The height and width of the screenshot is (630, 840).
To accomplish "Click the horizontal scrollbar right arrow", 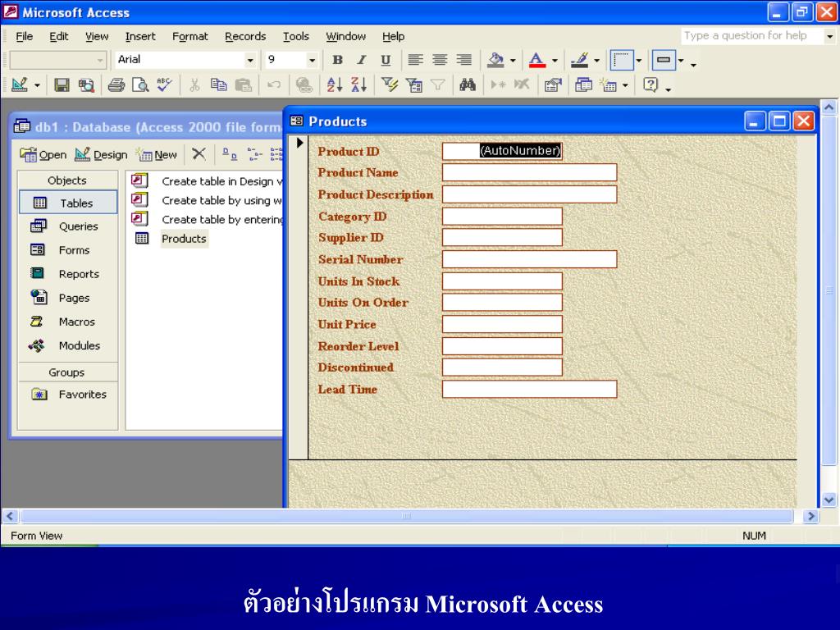I will (x=811, y=516).
